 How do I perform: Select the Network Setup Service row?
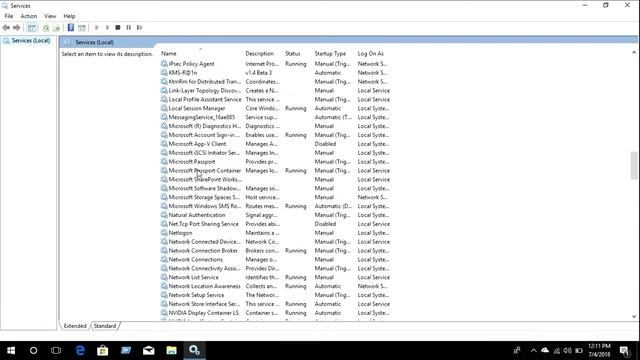pos(276,295)
